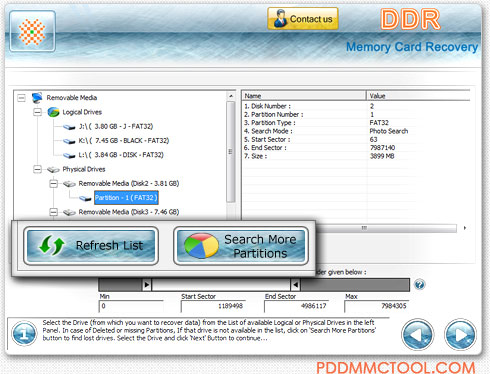Collapse Removable Media Disk3 node
The image size is (490, 374).
[x=53, y=212]
